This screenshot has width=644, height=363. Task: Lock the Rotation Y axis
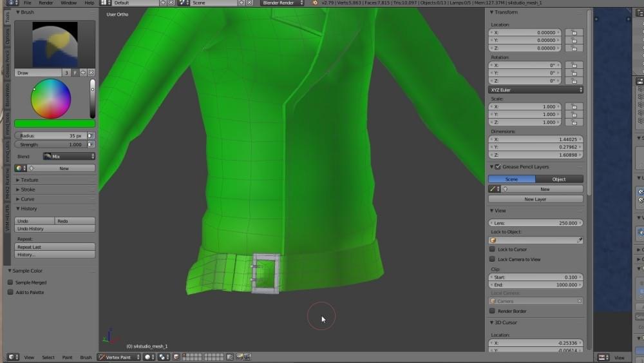pos(574,73)
